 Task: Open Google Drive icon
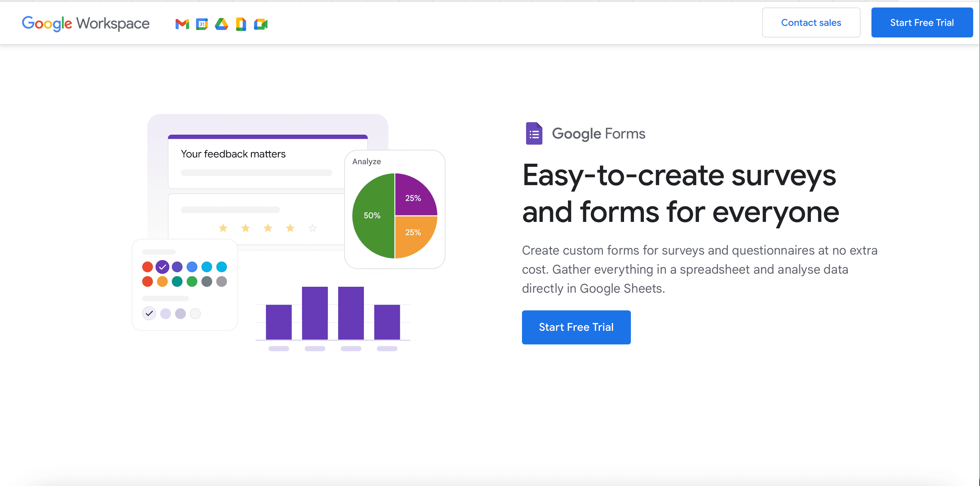pos(222,23)
